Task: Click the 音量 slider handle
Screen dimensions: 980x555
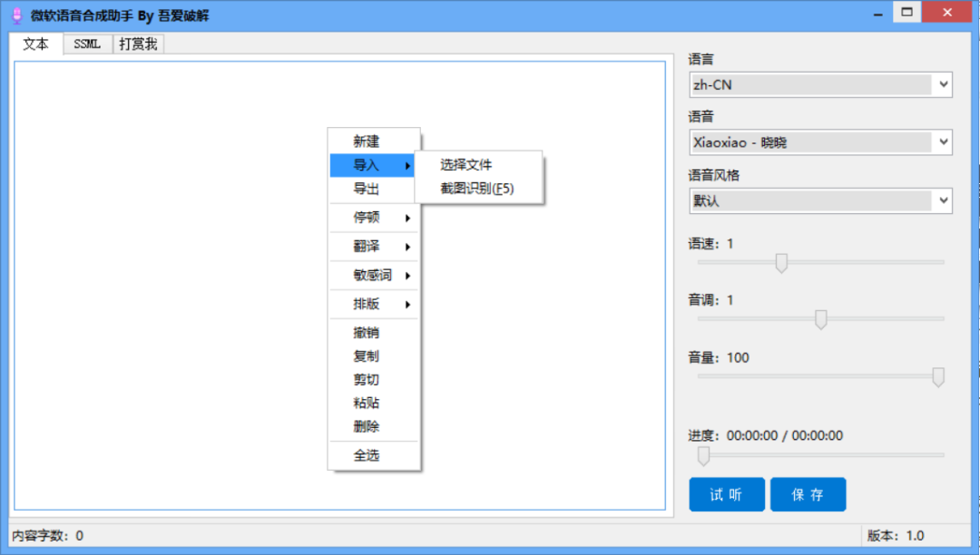Action: 938,377
